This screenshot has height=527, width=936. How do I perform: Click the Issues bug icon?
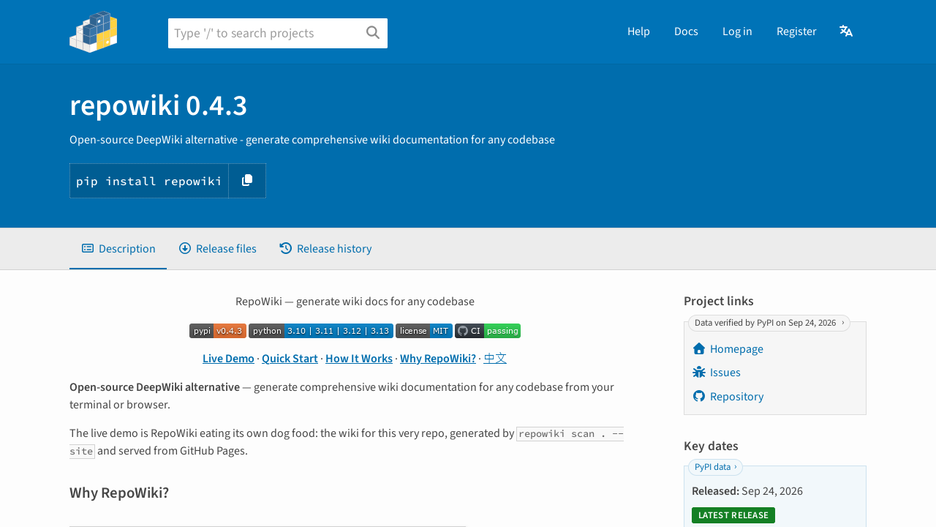[x=699, y=372]
